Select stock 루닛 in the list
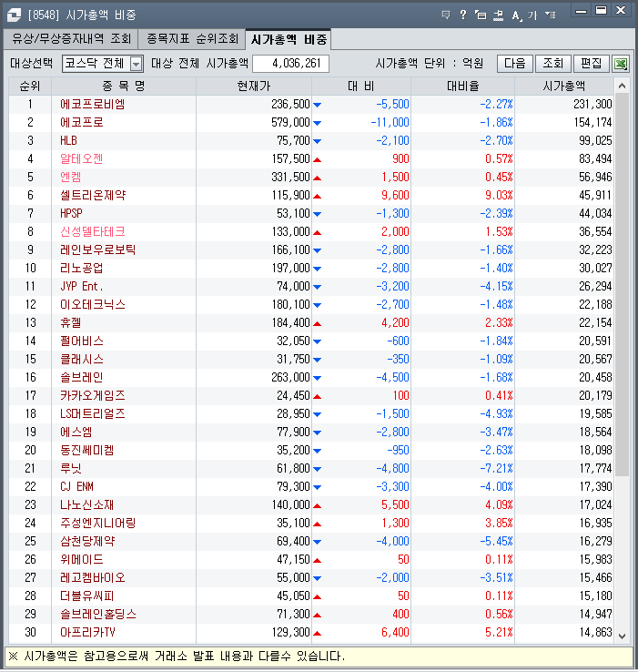The width and height of the screenshot is (638, 672). [71, 468]
